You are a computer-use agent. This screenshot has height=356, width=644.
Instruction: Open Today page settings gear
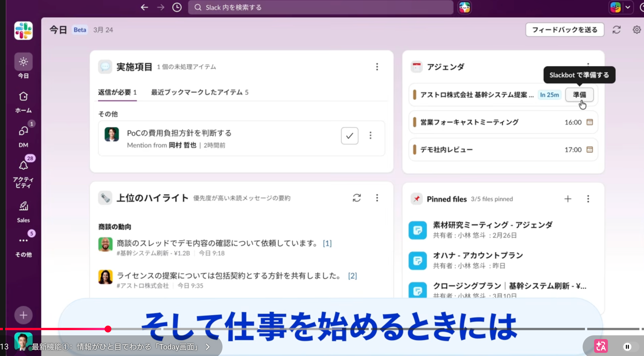pos(637,30)
